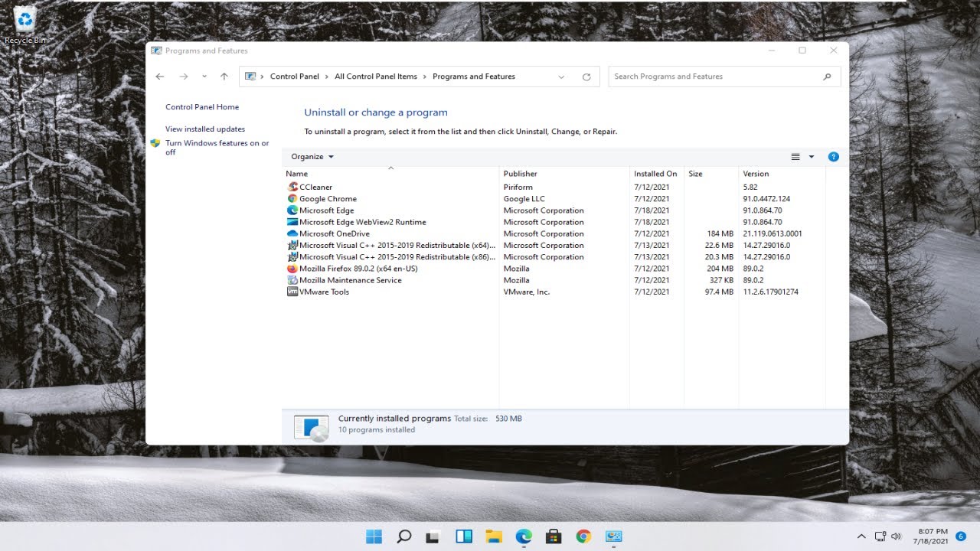Navigate to Control Panel in breadcrumb
Screen dimensions: 980x551
295,77
